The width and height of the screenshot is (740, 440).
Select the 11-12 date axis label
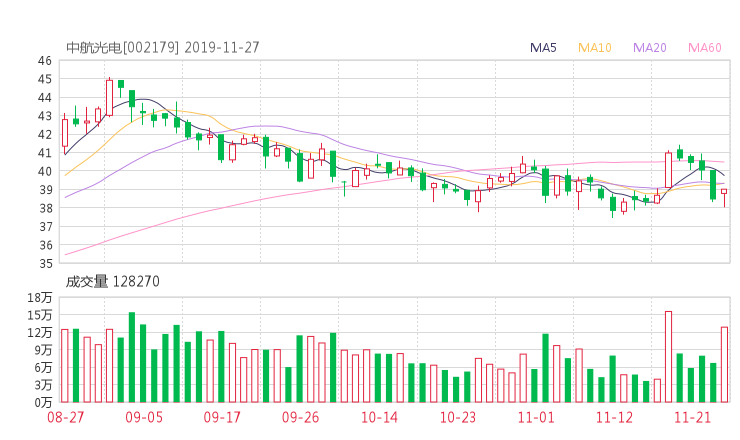614,417
